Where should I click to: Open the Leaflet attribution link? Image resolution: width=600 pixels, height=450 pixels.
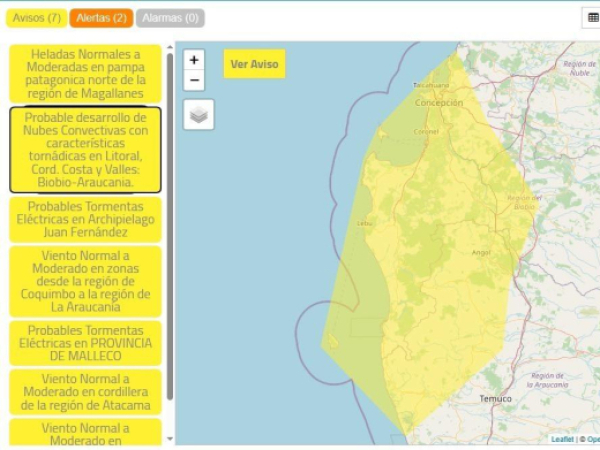(x=564, y=439)
